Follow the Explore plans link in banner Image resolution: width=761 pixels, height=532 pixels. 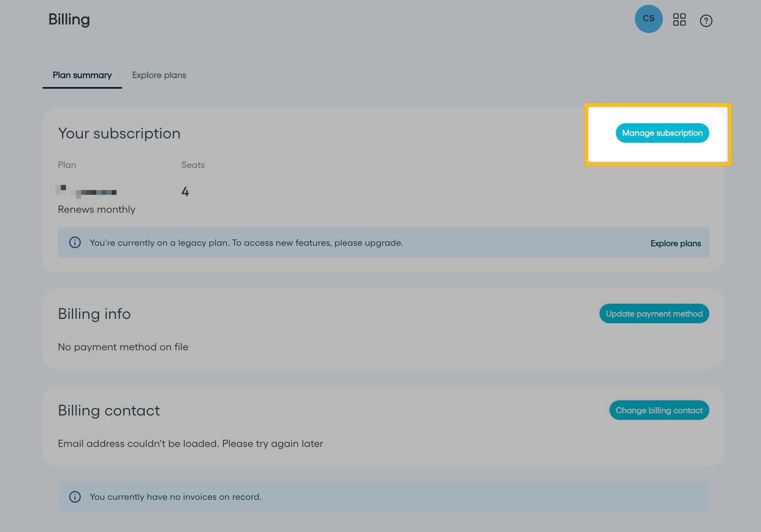(676, 243)
